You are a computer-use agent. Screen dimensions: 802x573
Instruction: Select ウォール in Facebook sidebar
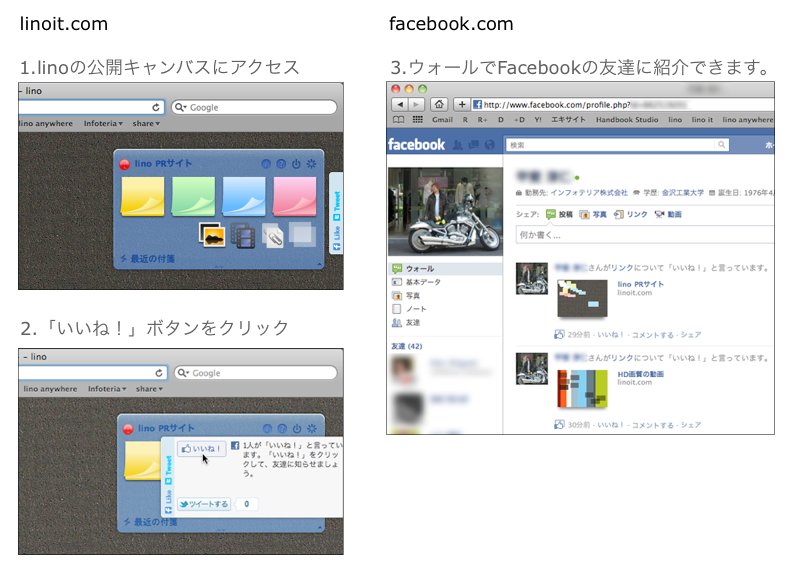(x=445, y=269)
